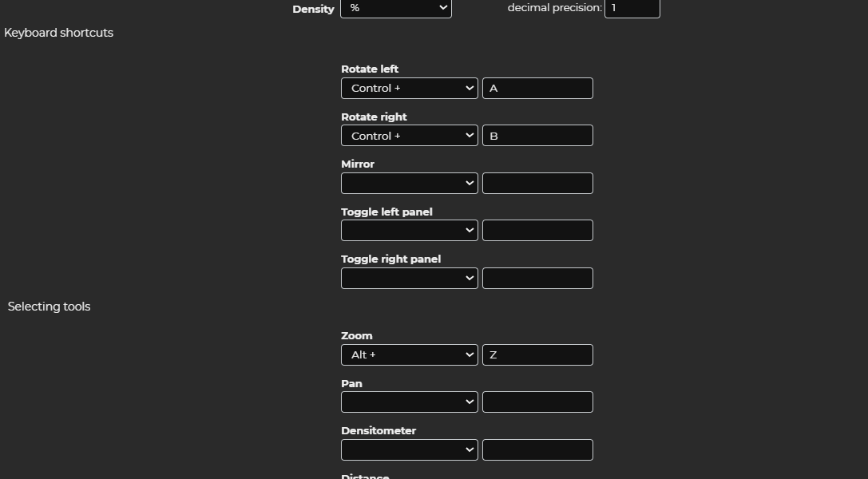
Task: Click the Keyboard shortcuts section heading
Action: [59, 33]
